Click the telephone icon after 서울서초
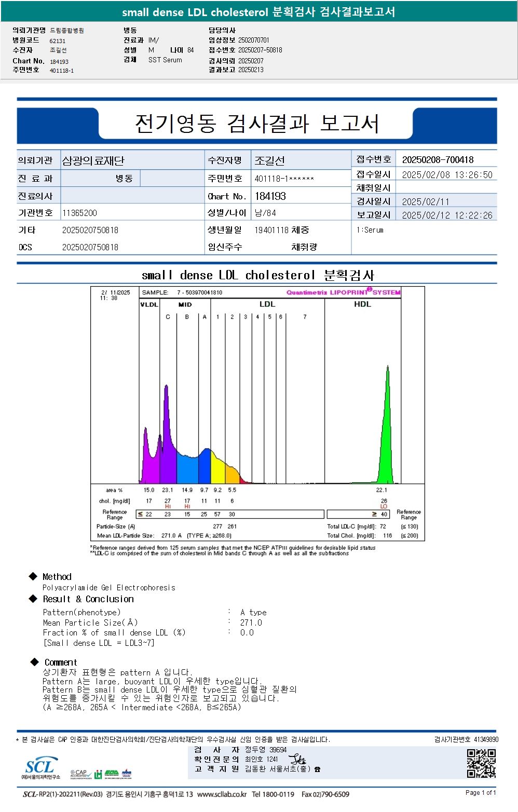This screenshot has width=518, height=812. pos(317,769)
